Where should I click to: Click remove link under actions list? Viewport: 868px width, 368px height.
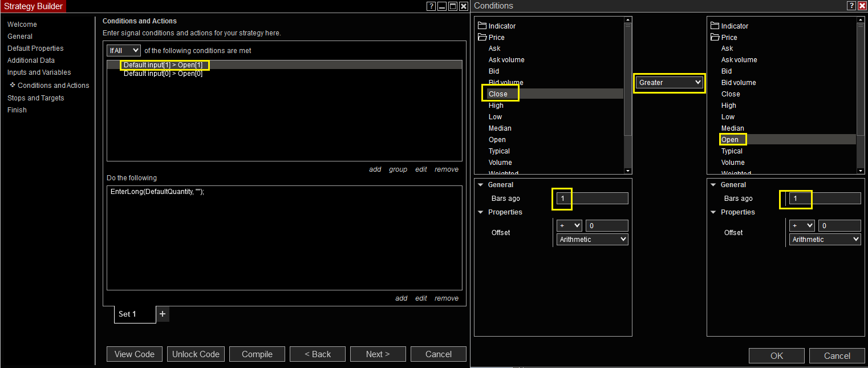(447, 298)
